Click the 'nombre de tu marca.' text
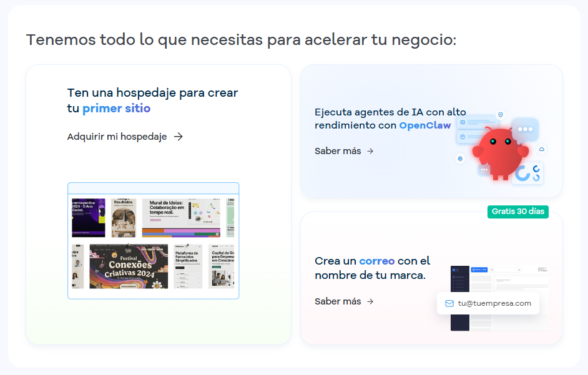This screenshot has height=375, width=588. [x=370, y=275]
